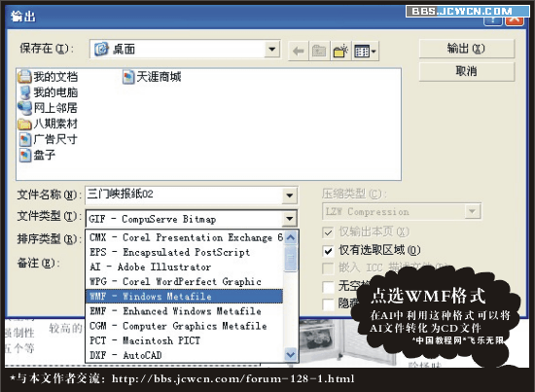Select 网上邻居 icon
This screenshot has width=535, height=392.
click(25, 108)
